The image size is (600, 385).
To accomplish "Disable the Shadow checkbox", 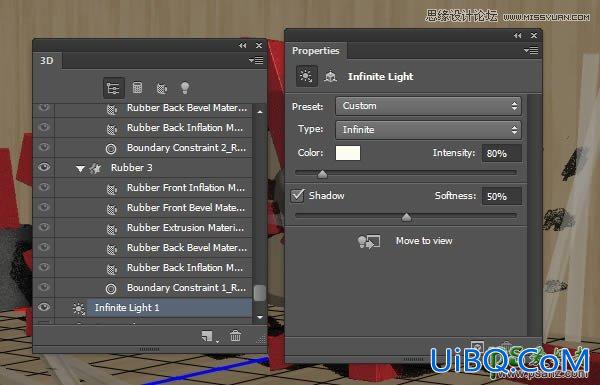I will [297, 196].
